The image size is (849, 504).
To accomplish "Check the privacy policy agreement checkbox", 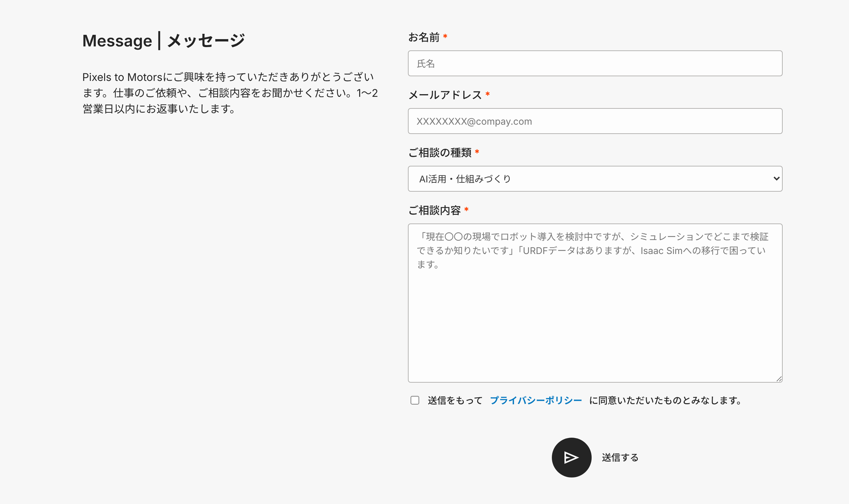I will click(415, 400).
